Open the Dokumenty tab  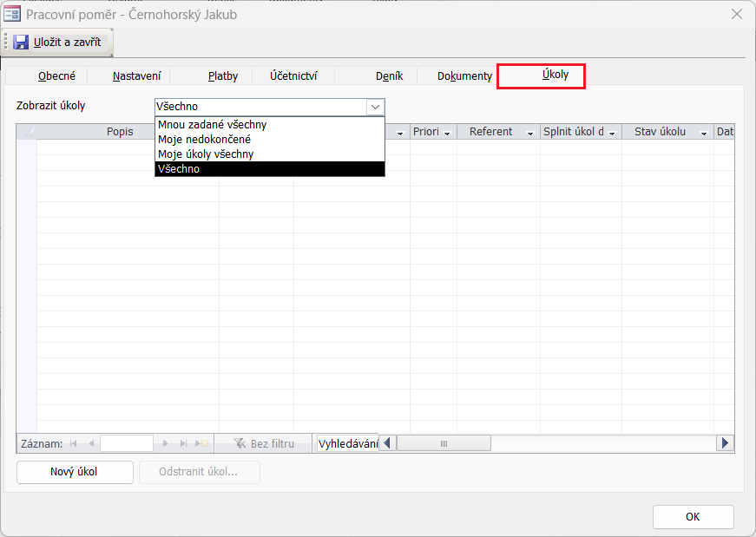tap(464, 75)
